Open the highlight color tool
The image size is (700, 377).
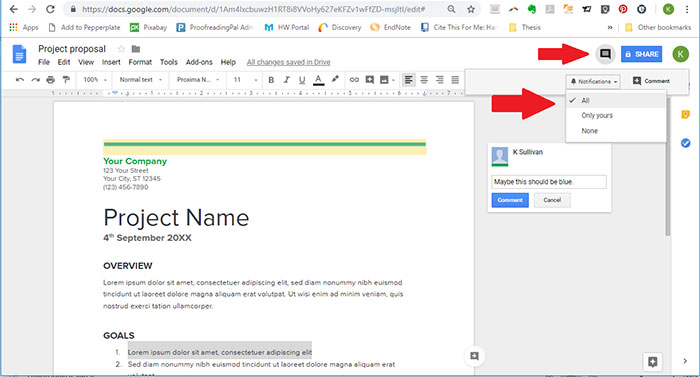click(x=335, y=80)
